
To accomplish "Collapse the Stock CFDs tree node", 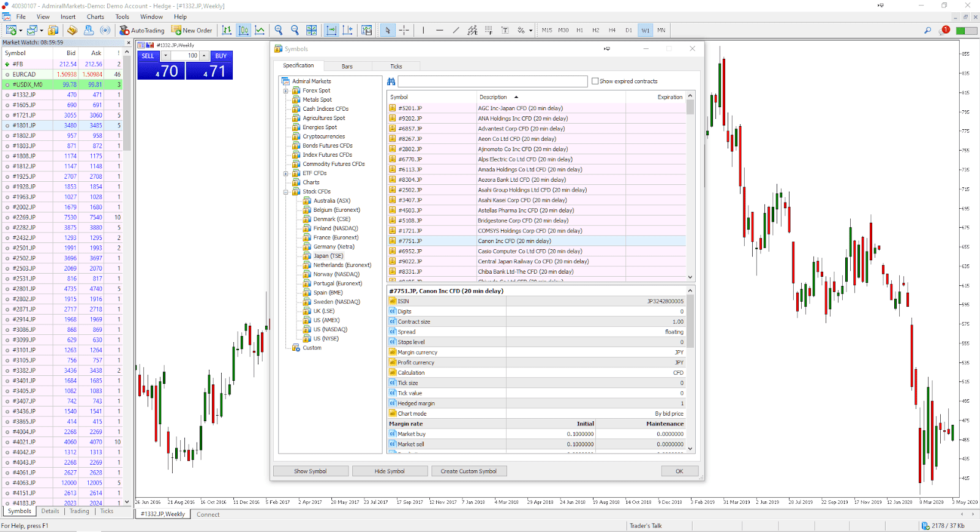I will (285, 192).
